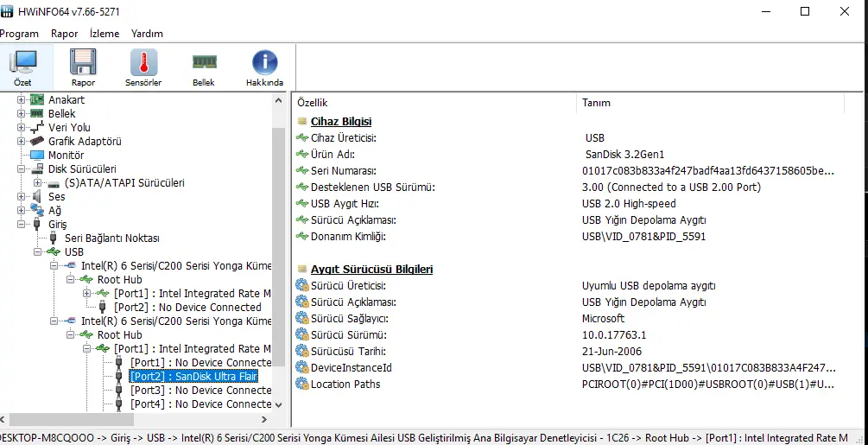Collapse the second Root Hub node
This screenshot has width=868, height=445.
pyautogui.click(x=70, y=335)
